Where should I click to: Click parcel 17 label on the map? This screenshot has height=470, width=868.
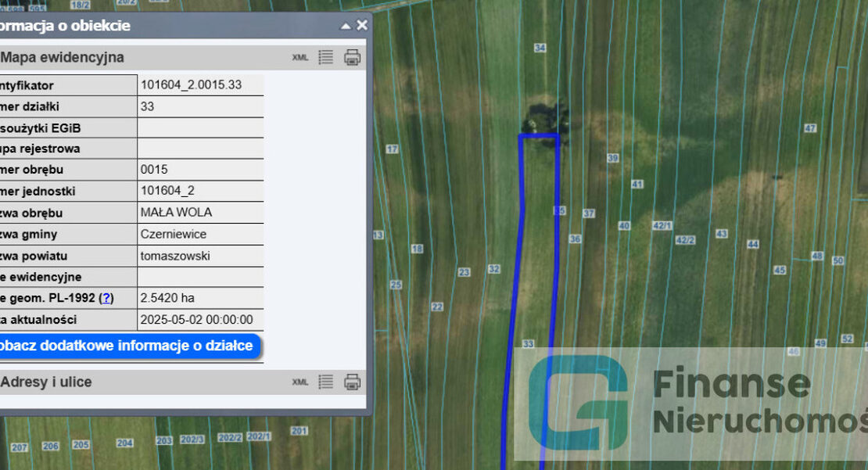[393, 149]
